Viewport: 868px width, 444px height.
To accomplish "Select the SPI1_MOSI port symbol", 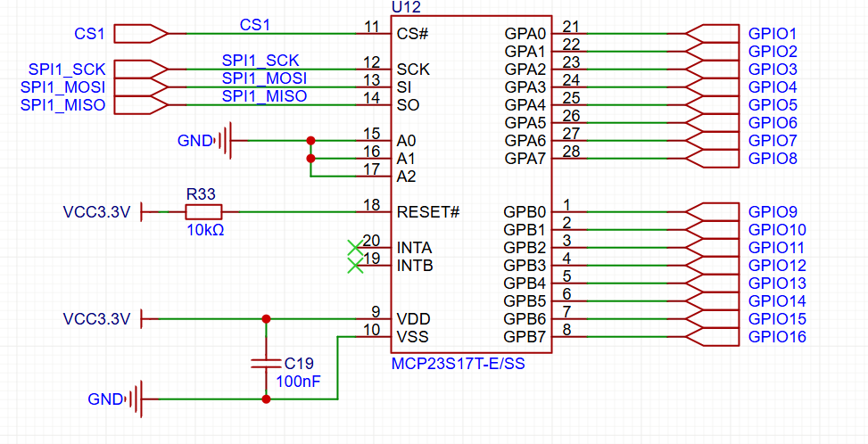I will point(141,87).
